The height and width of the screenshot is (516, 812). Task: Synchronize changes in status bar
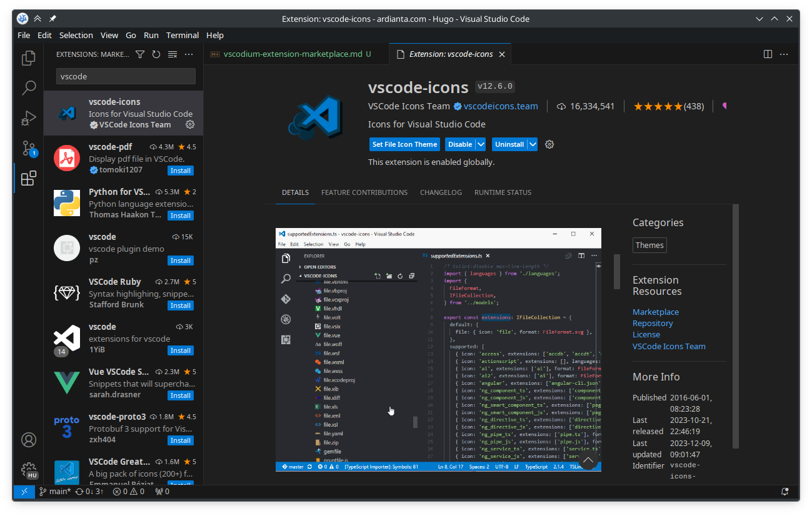tap(89, 492)
